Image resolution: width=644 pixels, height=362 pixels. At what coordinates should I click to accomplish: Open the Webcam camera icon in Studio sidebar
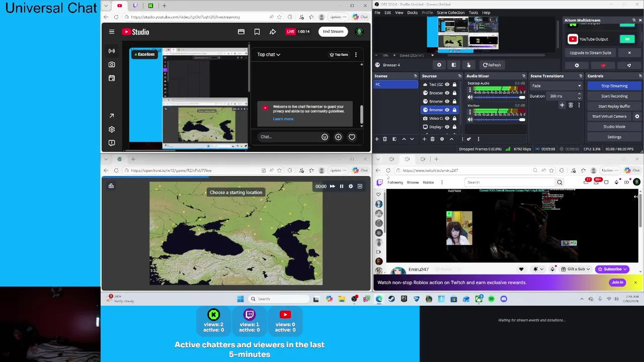pyautogui.click(x=112, y=64)
